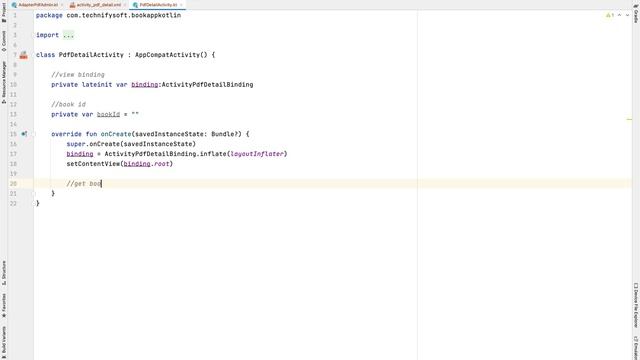
Task: Click binding.root argument in setContentView
Action: coord(147,164)
